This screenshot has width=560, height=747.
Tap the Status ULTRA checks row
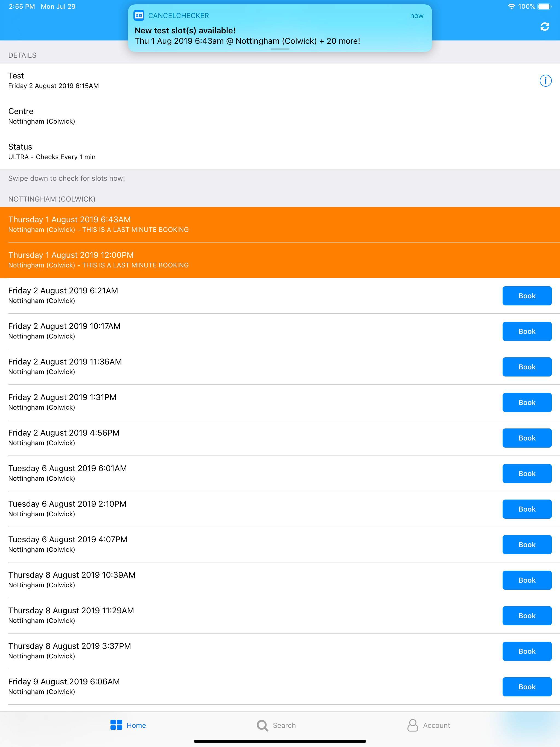click(x=280, y=152)
